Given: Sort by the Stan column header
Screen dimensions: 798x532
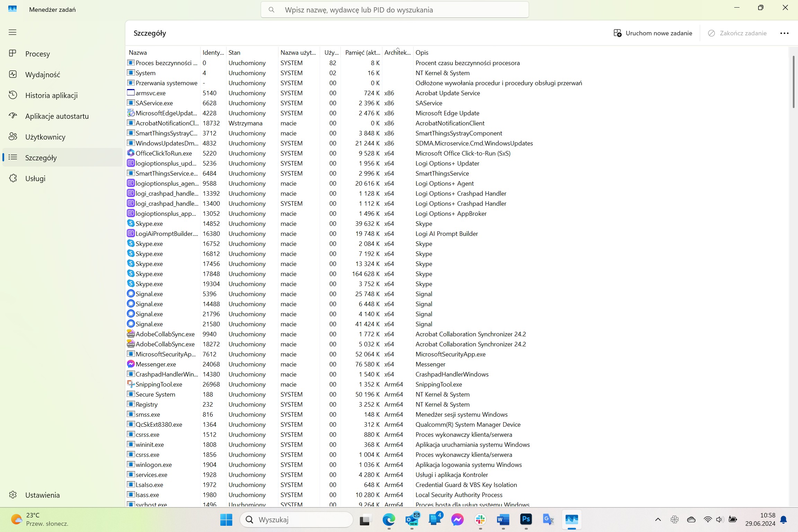Looking at the screenshot, I should tap(252, 53).
